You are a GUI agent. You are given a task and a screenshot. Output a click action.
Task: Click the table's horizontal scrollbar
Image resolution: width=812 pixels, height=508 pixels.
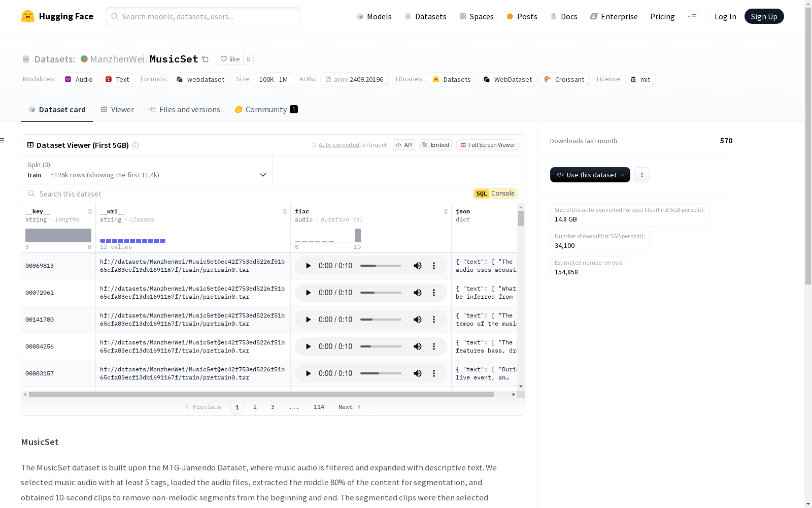click(x=261, y=394)
